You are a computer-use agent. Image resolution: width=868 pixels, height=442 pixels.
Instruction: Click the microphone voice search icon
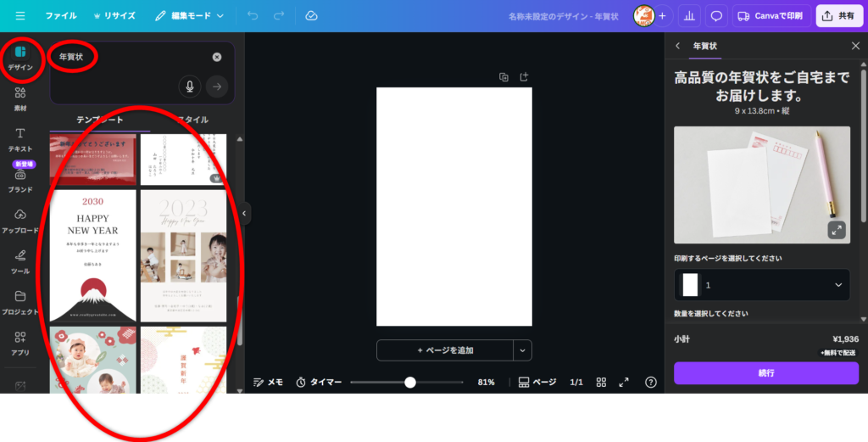tap(189, 86)
